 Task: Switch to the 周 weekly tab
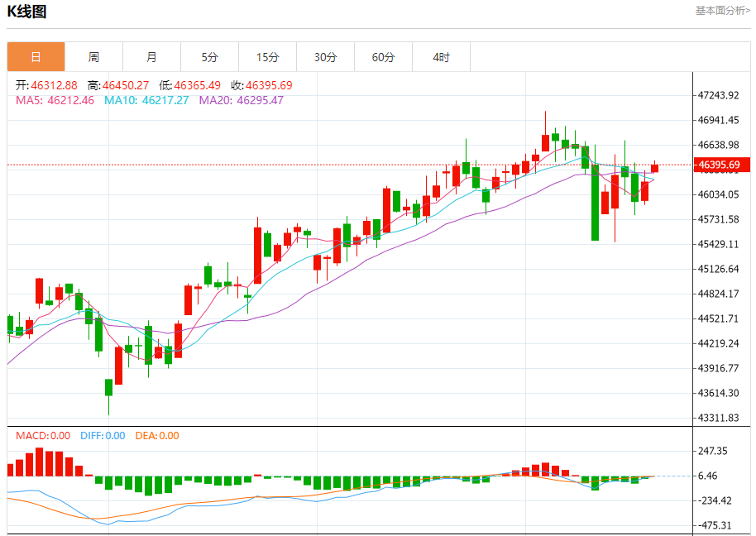(94, 57)
